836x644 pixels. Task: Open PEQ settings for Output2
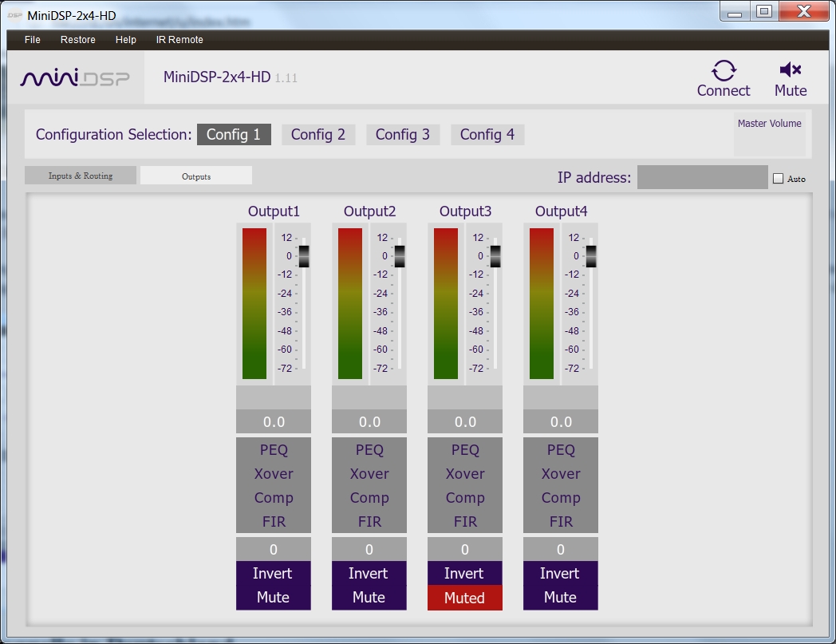(369, 450)
